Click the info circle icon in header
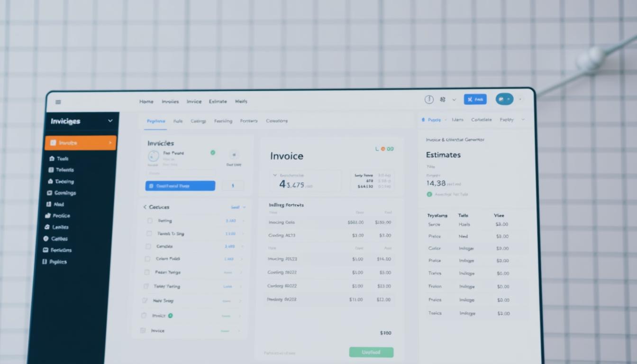The image size is (637, 364). point(429,100)
